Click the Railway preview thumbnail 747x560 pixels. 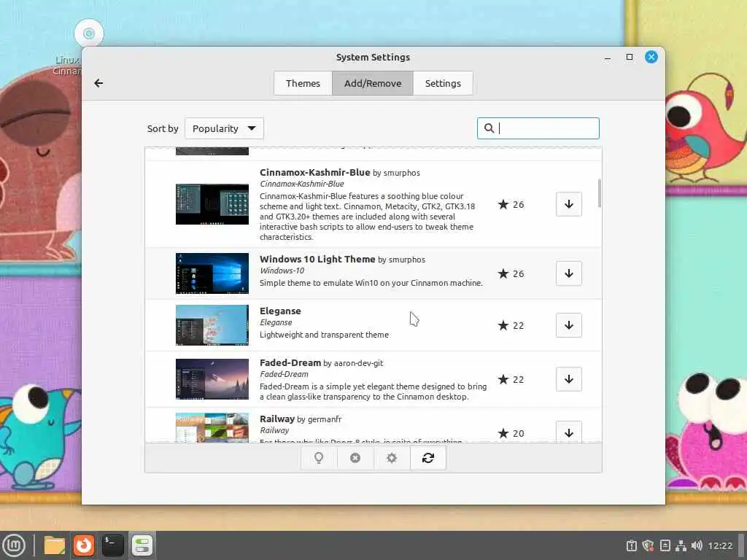(x=212, y=427)
